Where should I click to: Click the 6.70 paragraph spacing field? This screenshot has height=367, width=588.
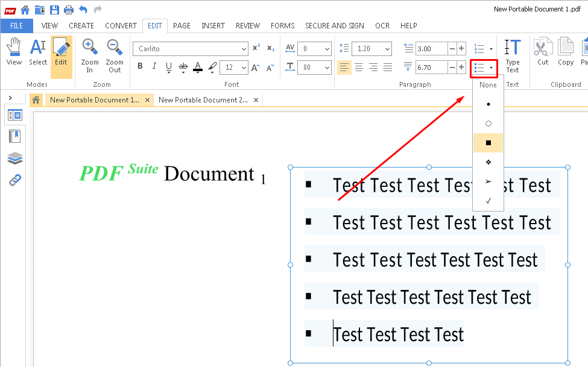pyautogui.click(x=432, y=67)
